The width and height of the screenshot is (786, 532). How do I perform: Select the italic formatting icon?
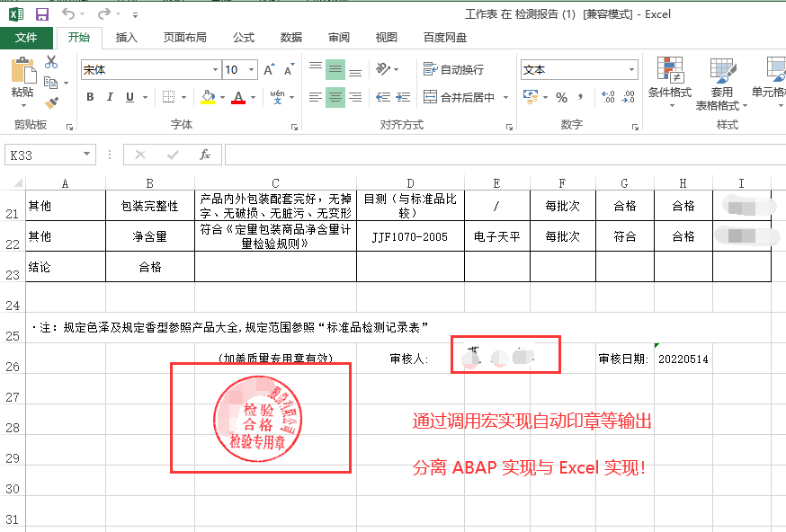click(109, 96)
